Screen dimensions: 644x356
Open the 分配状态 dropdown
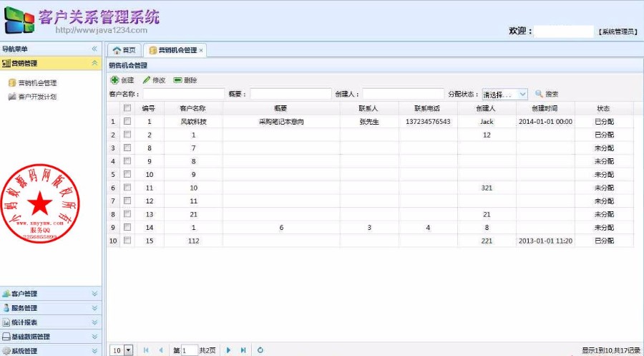522,94
